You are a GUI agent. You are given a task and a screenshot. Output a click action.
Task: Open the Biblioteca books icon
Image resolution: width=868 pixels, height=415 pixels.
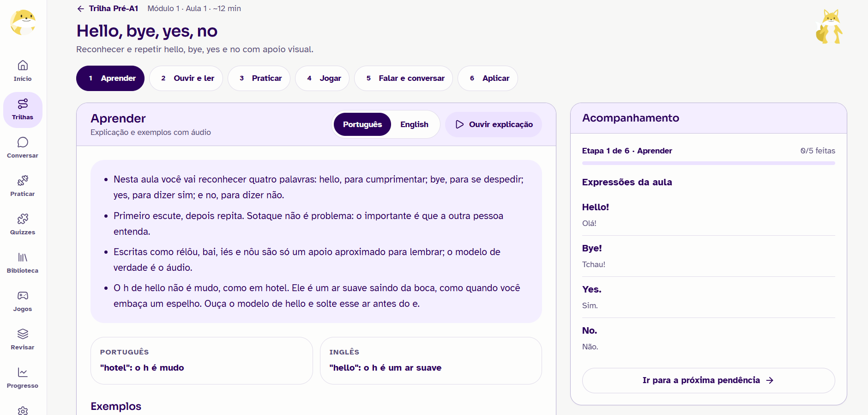tap(23, 257)
